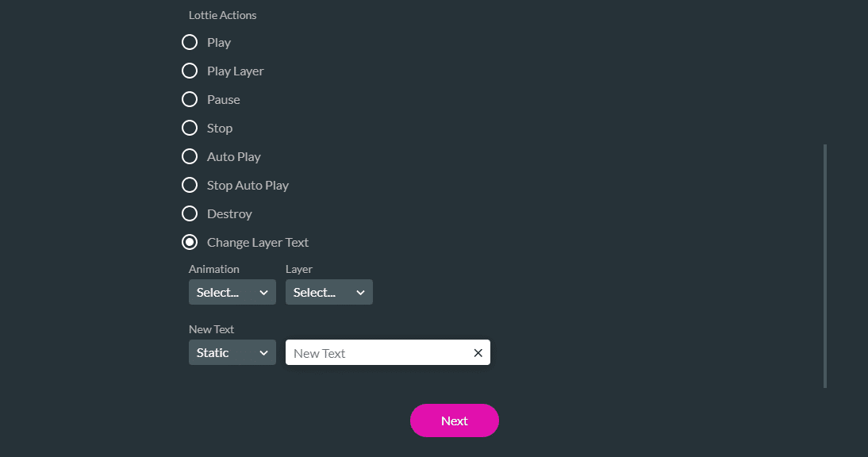Open the Animation select dropdown
Image resolution: width=868 pixels, height=457 pixels.
tap(232, 292)
